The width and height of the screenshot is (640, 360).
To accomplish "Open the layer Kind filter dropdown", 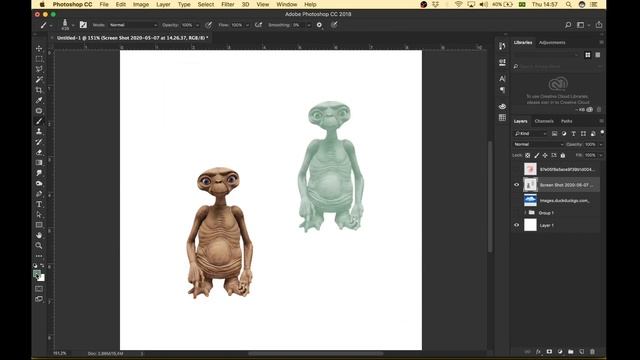I will (530, 133).
